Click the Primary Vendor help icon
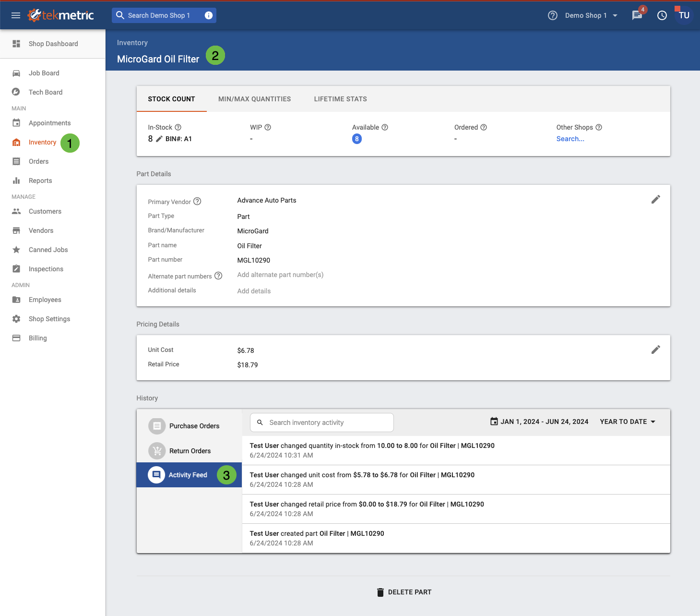Screen dimensions: 700x616 197,201
